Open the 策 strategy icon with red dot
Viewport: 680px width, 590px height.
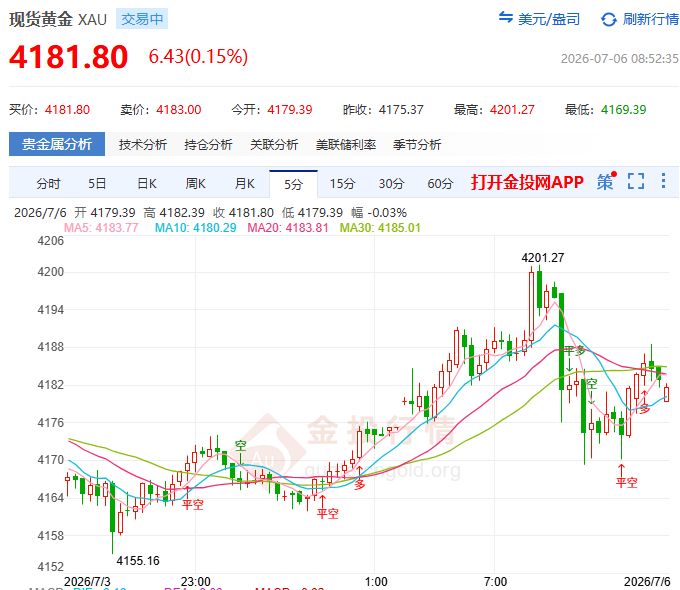606,181
